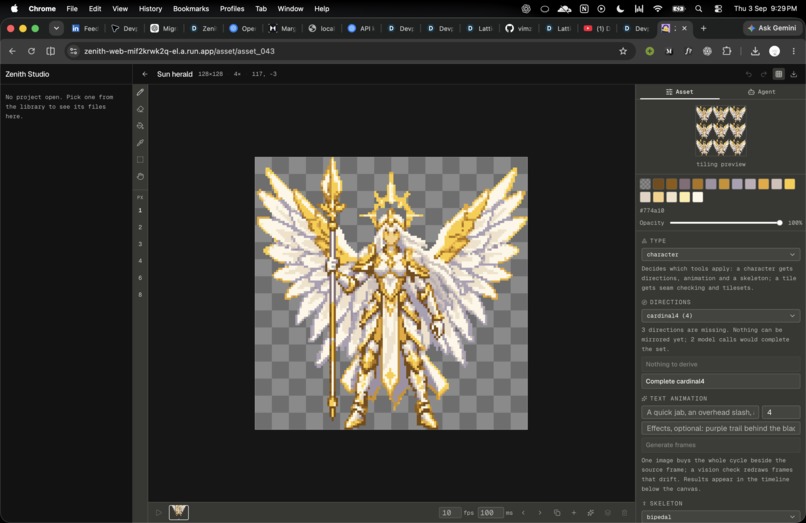Viewport: 806px width, 523px height.
Task: Click the Undo arrow in the editor header
Action: [x=748, y=75]
